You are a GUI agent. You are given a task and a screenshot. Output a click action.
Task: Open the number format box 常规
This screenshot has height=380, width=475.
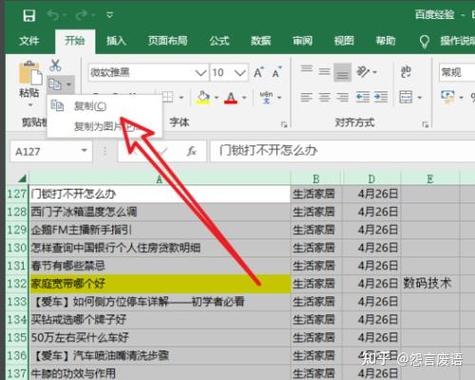[457, 72]
